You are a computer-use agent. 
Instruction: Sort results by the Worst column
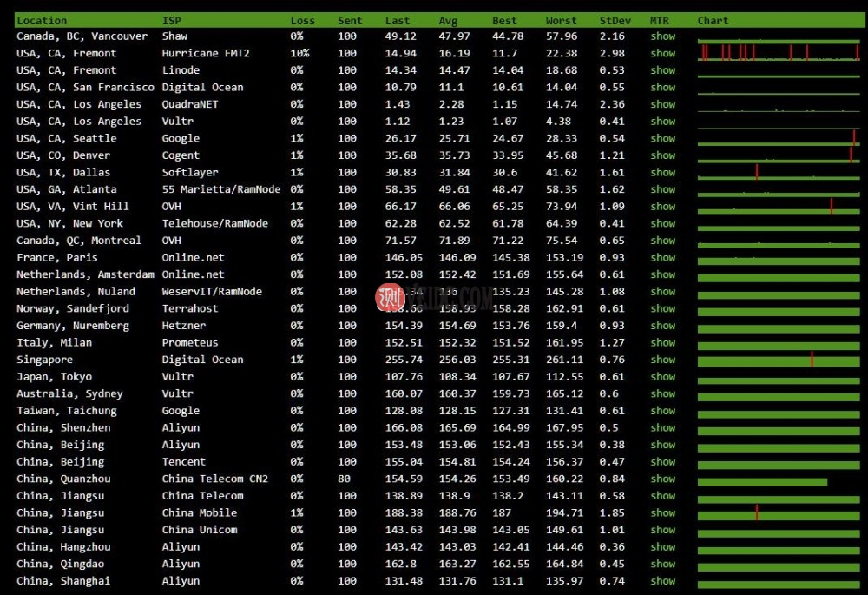[x=561, y=20]
